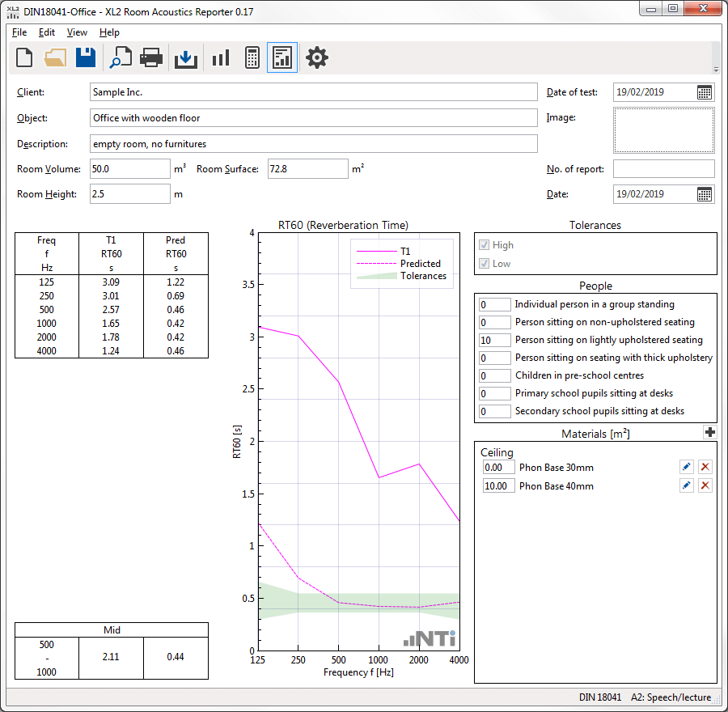Image resolution: width=728 pixels, height=712 pixels.
Task: Remove the Phon Base 40mm material
Action: pyautogui.click(x=705, y=485)
